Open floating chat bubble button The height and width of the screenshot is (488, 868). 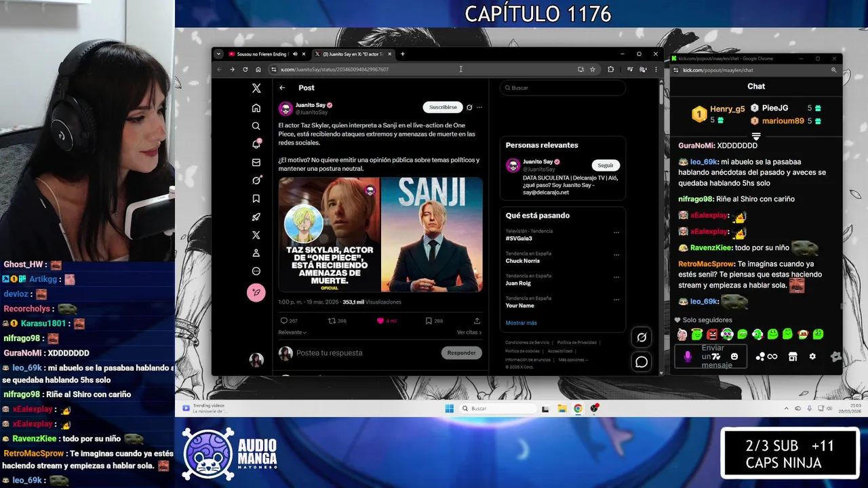point(642,362)
